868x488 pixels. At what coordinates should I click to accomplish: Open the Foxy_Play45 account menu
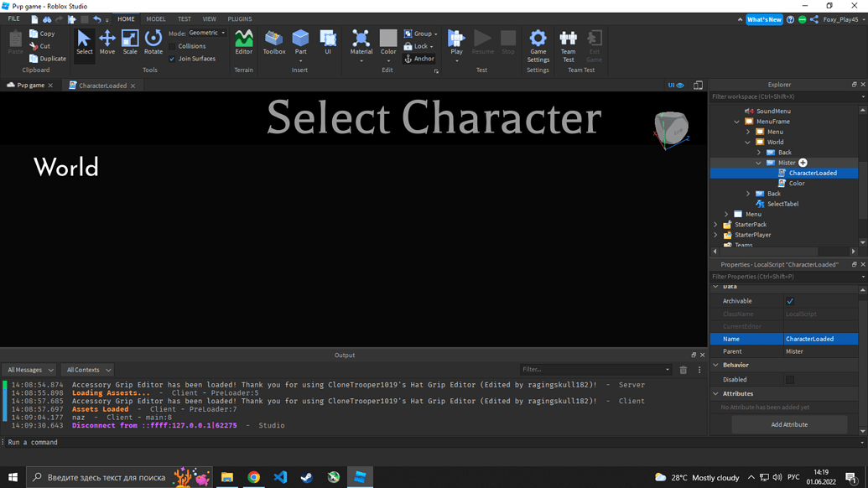tap(844, 19)
